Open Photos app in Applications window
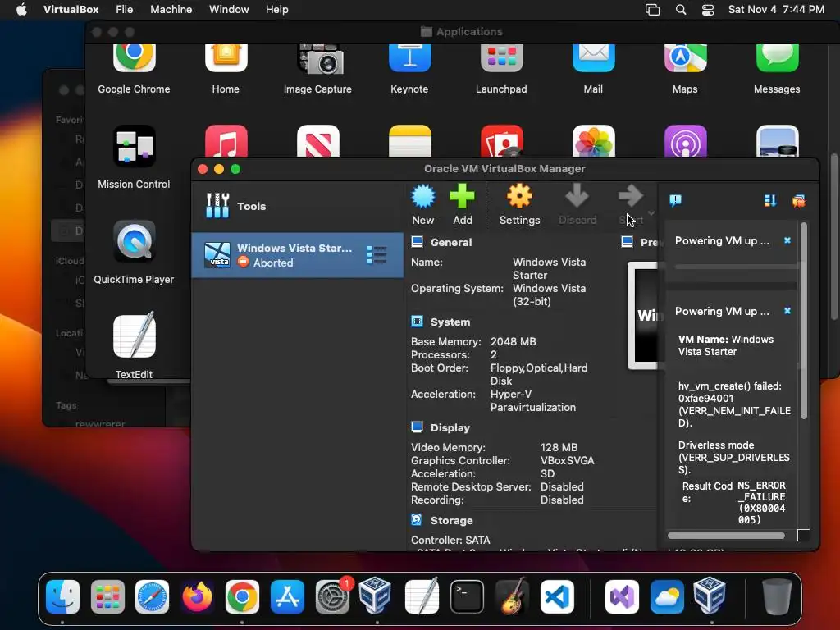Image resolution: width=840 pixels, height=630 pixels. pos(594,141)
